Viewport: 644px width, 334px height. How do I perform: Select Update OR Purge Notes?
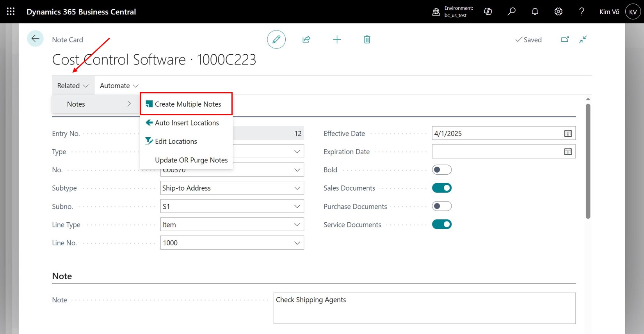coord(186,160)
